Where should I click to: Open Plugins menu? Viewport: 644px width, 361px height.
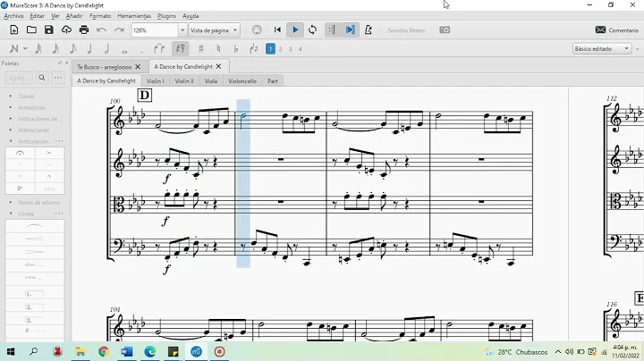point(166,16)
